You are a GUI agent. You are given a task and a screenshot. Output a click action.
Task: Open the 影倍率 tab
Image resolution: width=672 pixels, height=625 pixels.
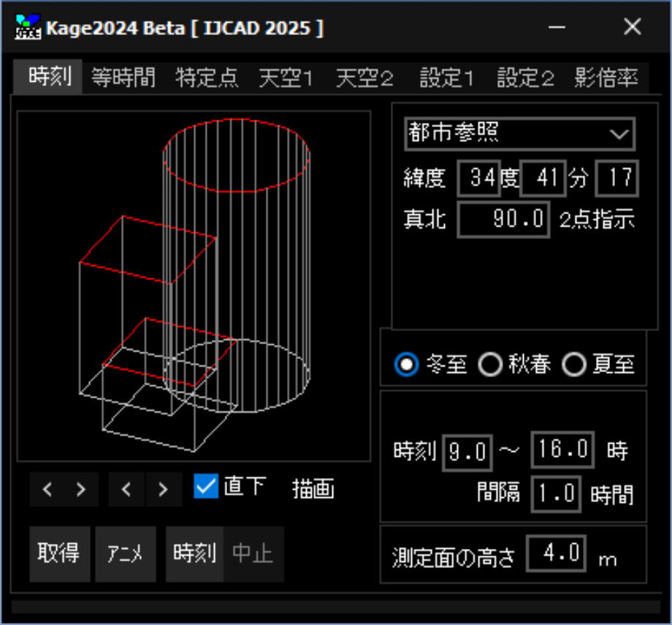tap(606, 77)
